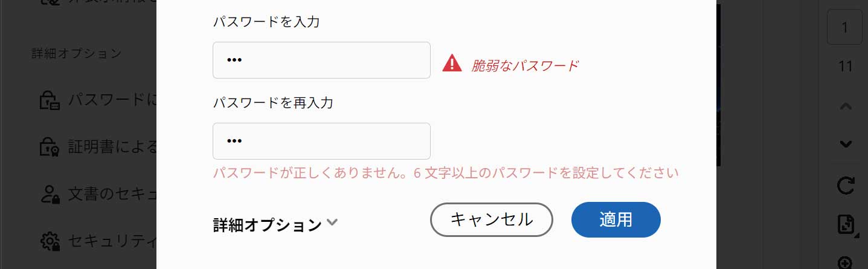Viewport: 868px width, 269px height.
Task: Click the zoom in magnifier icon
Action: click(x=846, y=263)
